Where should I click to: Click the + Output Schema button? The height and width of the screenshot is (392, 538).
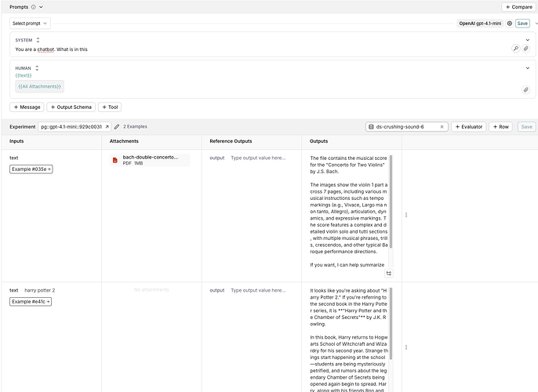click(71, 107)
